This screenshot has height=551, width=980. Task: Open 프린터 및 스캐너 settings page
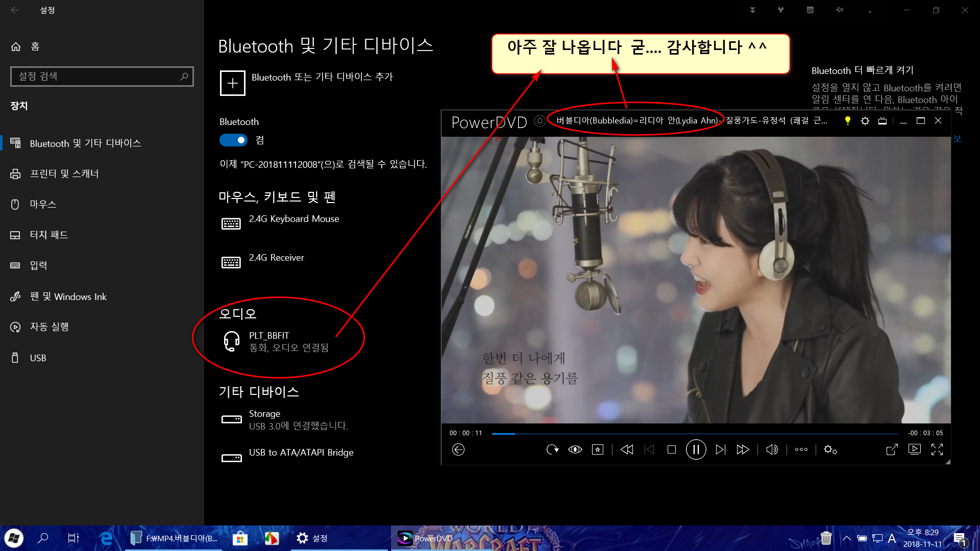point(102,174)
